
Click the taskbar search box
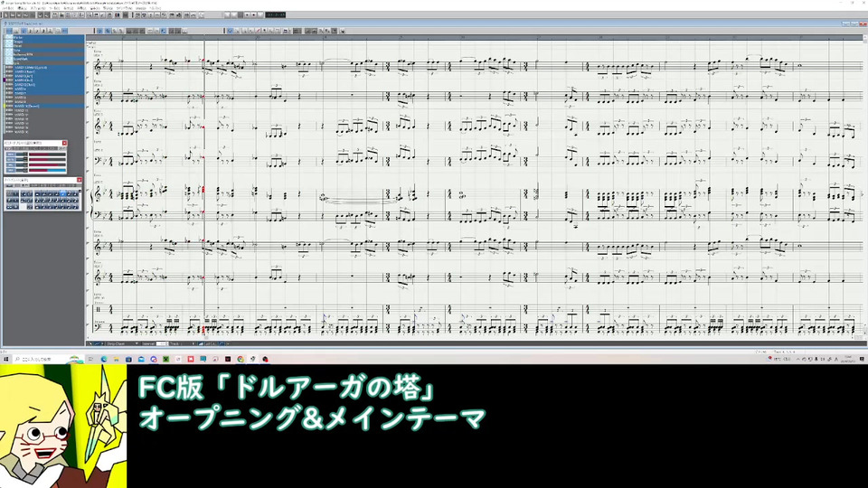click(x=49, y=359)
